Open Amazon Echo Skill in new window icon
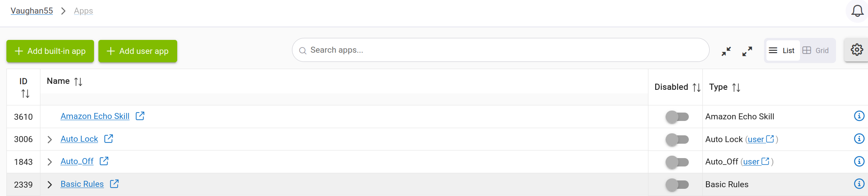This screenshot has width=868, height=196. (x=140, y=116)
